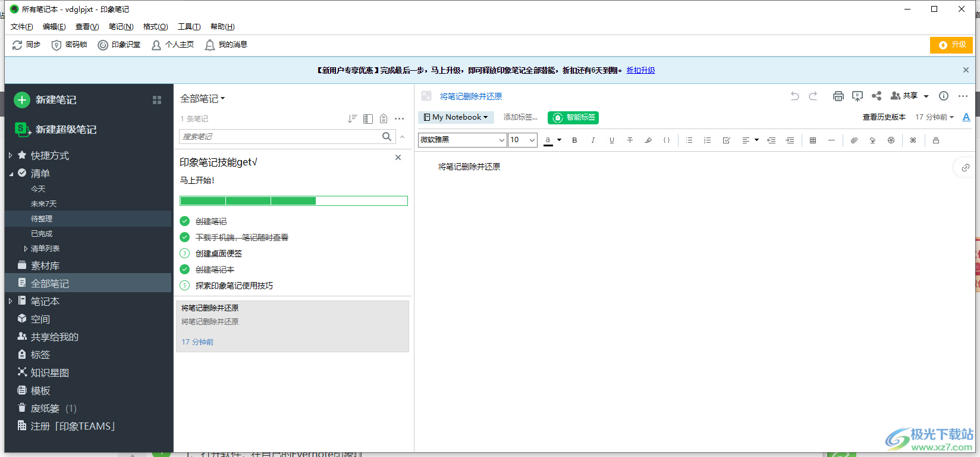Expand the 笔记本 tree section
Image resolution: width=980 pixels, height=457 pixels.
coord(10,301)
